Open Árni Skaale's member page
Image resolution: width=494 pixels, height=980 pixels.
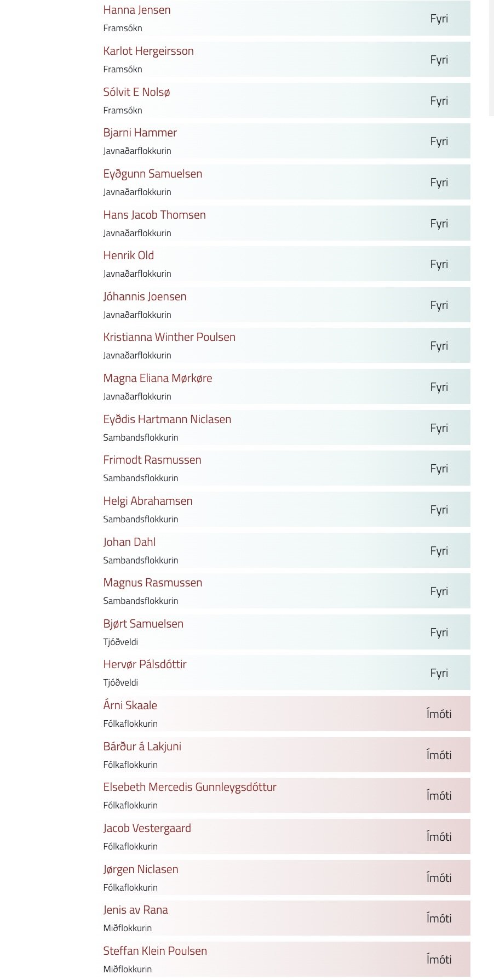pyautogui.click(x=130, y=705)
